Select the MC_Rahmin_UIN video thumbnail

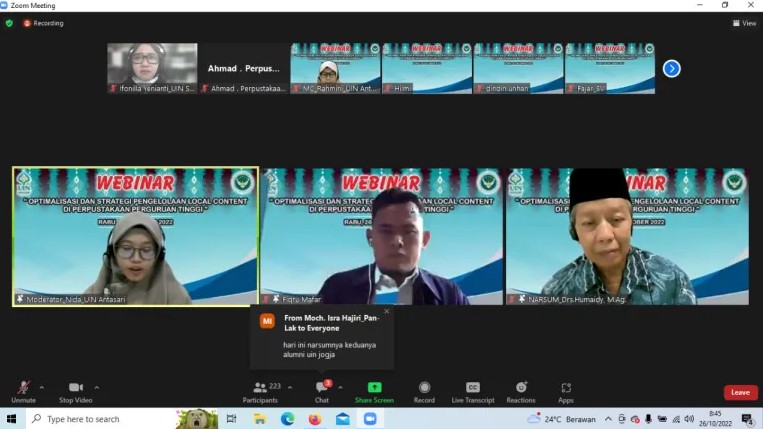pos(335,68)
